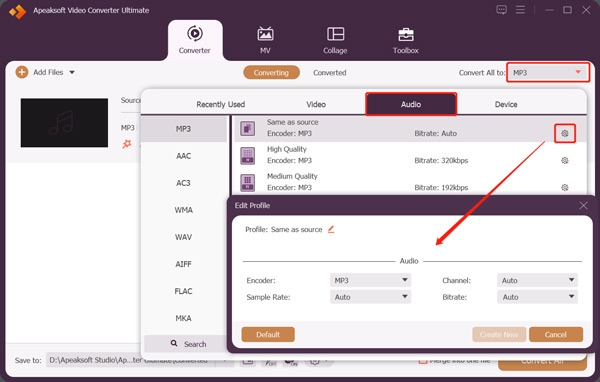Minimize the Apeaksoft window

[x=549, y=10]
